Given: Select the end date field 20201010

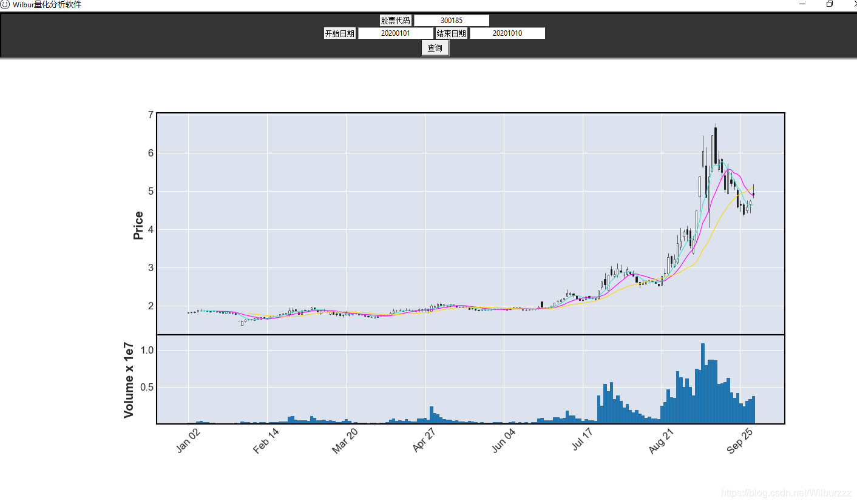Looking at the screenshot, I should (507, 33).
